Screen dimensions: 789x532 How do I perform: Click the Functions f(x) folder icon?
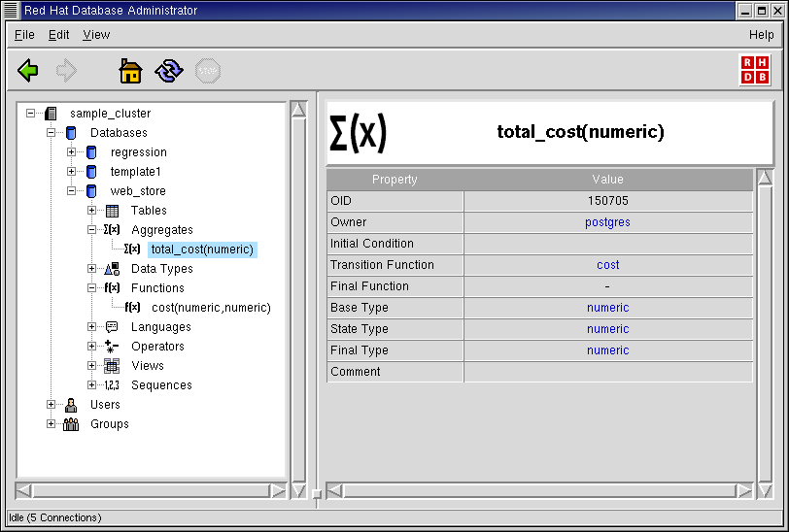[x=112, y=287]
